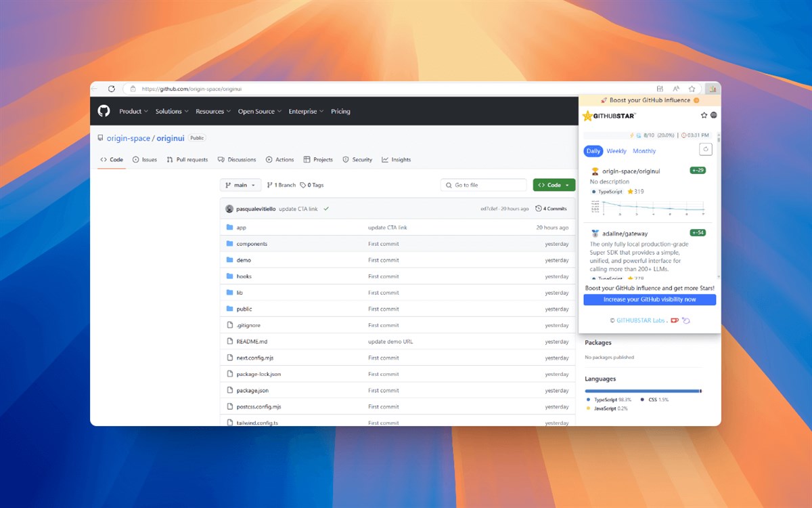This screenshot has height=508, width=812.
Task: Switch to the Insights tab
Action: [397, 160]
